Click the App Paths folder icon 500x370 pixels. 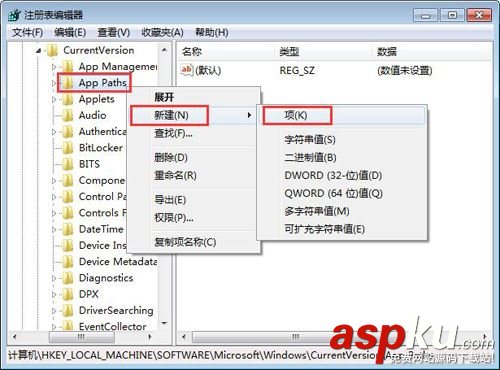point(68,83)
